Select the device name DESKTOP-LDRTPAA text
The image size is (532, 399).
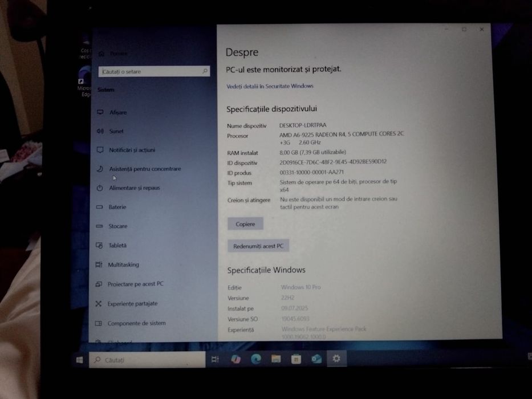[x=303, y=125]
